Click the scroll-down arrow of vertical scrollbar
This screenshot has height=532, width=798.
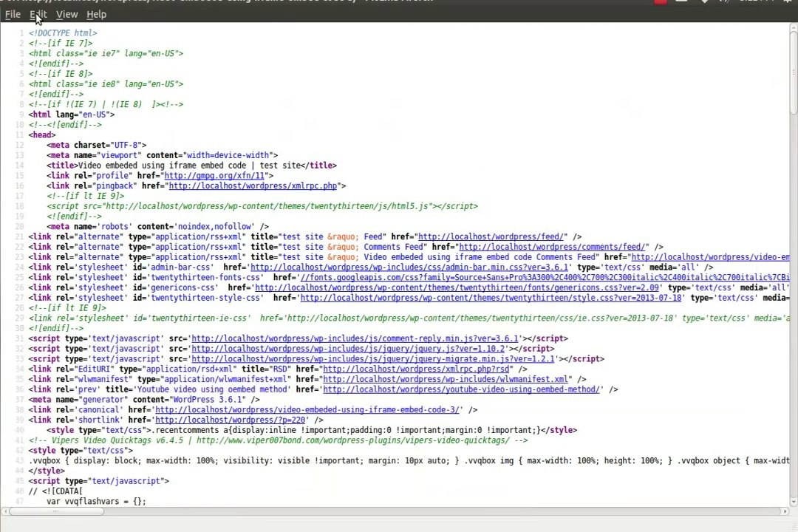(794, 502)
